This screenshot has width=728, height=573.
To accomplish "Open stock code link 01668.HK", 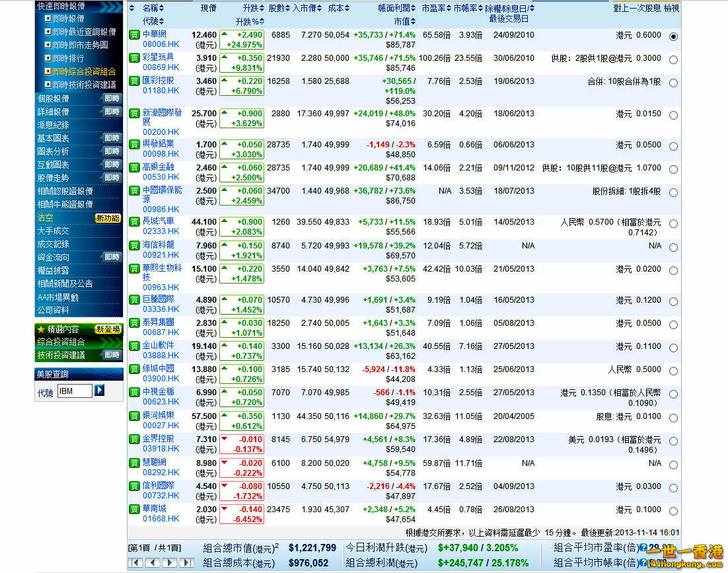I will [x=161, y=519].
